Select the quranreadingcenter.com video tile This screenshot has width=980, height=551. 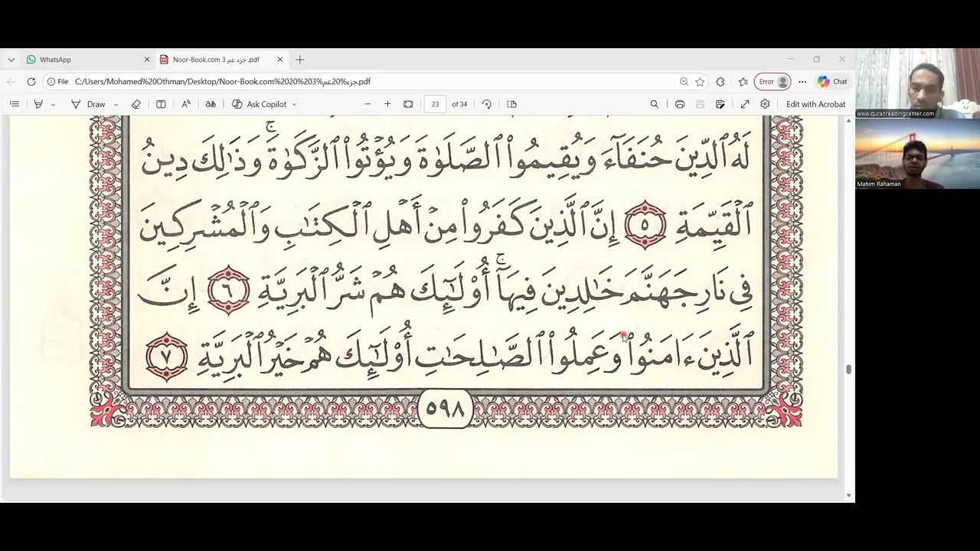coord(917,83)
